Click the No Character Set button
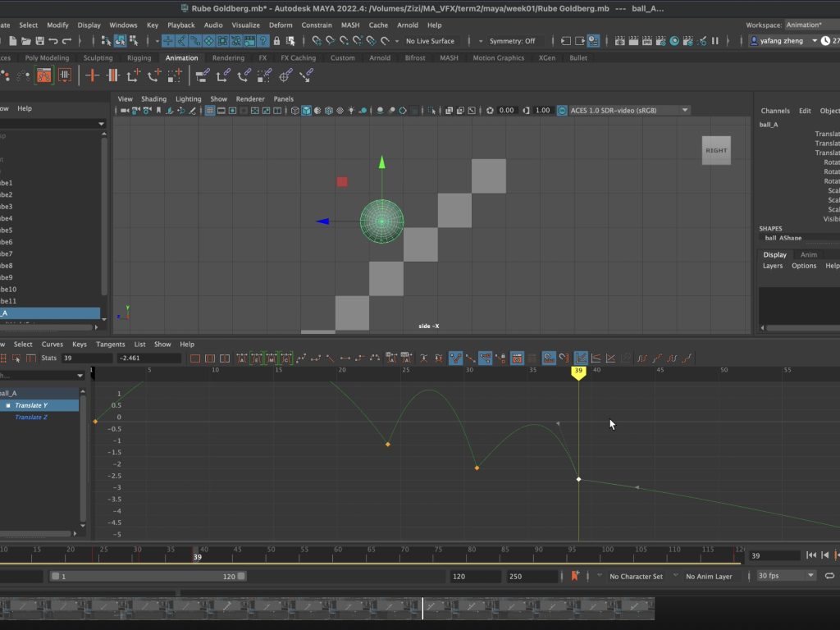The width and height of the screenshot is (840, 630). [636, 577]
